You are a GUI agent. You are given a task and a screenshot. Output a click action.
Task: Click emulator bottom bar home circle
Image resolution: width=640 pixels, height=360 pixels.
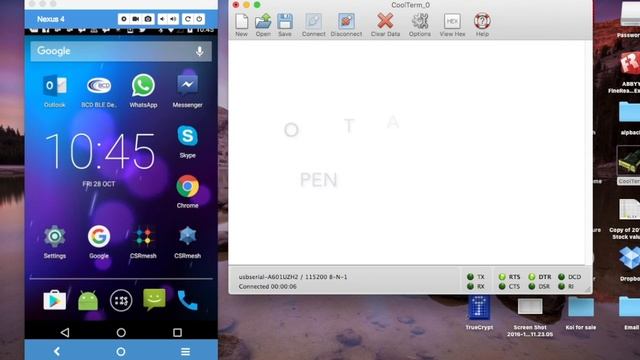[121, 351]
